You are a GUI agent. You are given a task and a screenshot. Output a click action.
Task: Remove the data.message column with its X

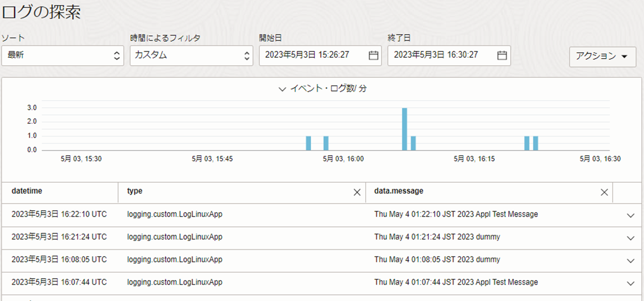pos(604,192)
